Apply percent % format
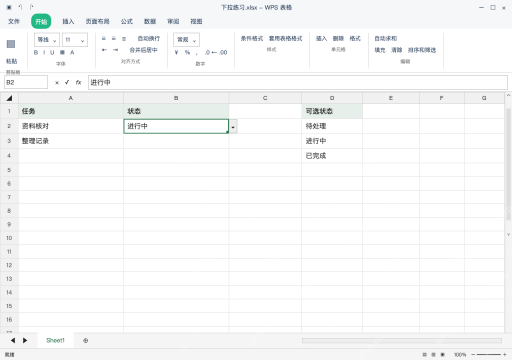512x360 pixels. [187, 52]
